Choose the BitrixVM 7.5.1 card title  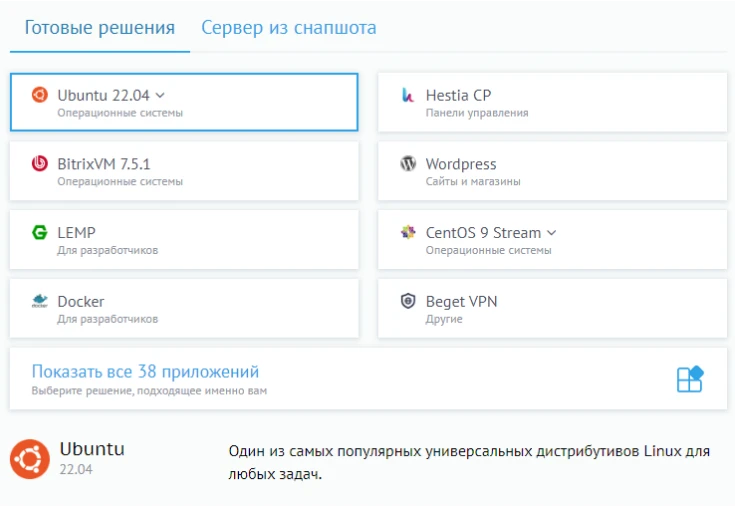104,164
